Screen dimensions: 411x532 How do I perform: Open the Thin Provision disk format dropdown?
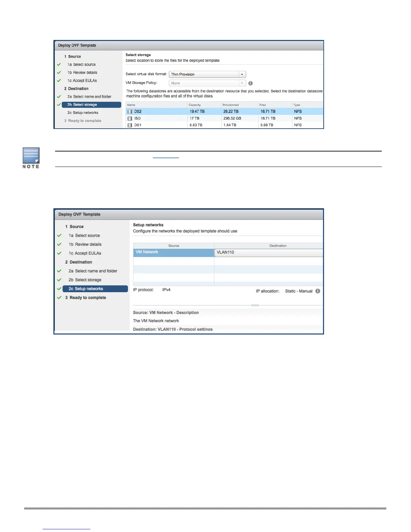point(208,75)
